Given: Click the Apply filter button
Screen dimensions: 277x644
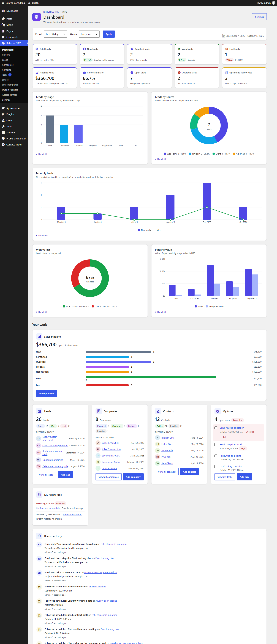Looking at the screenshot, I should pos(109,34).
